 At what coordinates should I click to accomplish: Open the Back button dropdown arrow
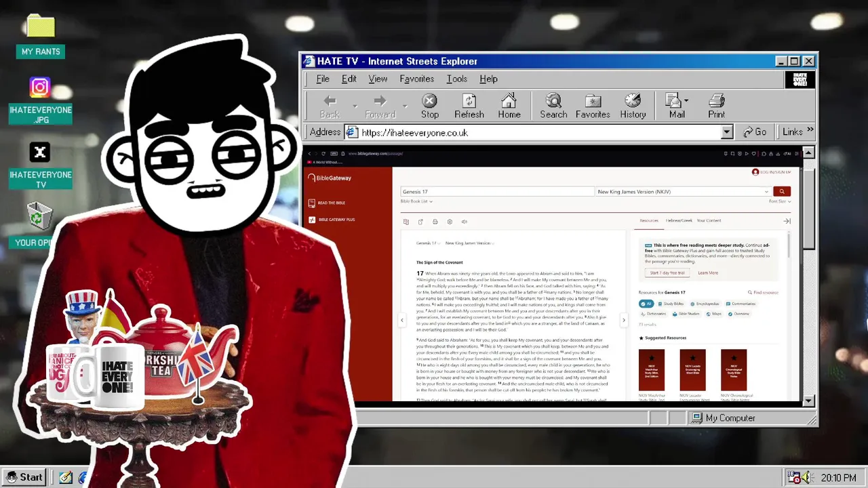click(355, 106)
